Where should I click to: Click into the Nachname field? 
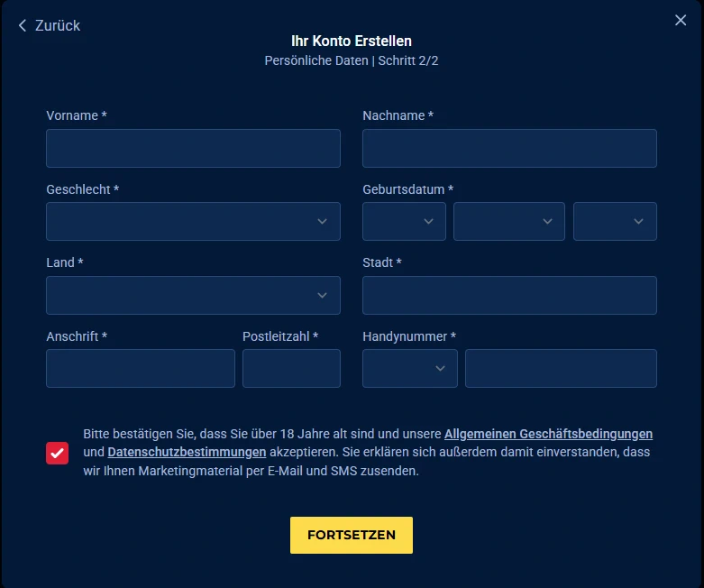(x=509, y=148)
